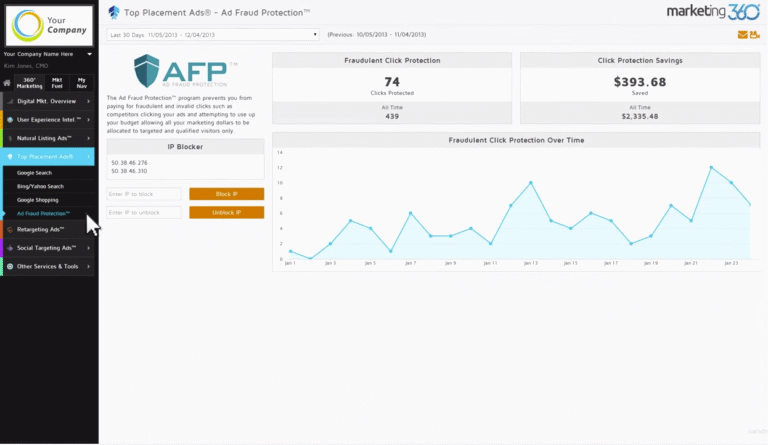Click Retargeting Ads icon

[10, 230]
